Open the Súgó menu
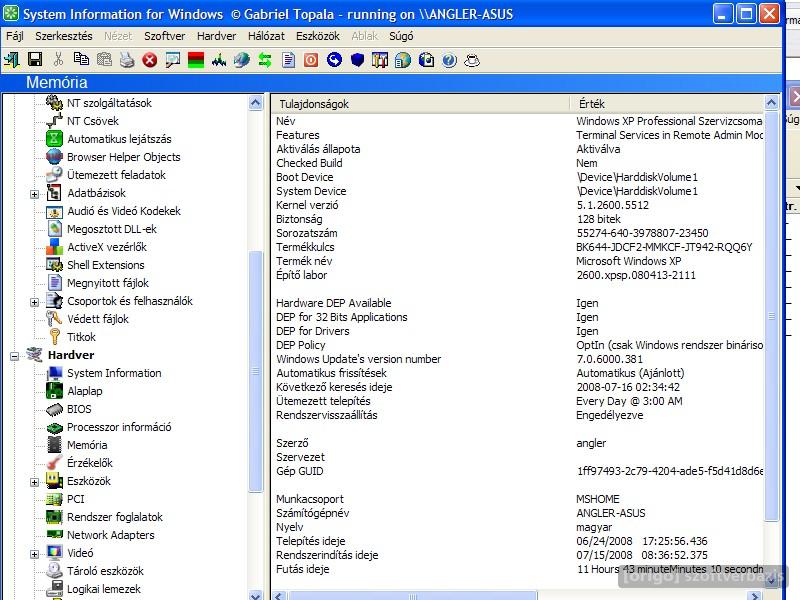The height and width of the screenshot is (600, 800). (x=401, y=36)
